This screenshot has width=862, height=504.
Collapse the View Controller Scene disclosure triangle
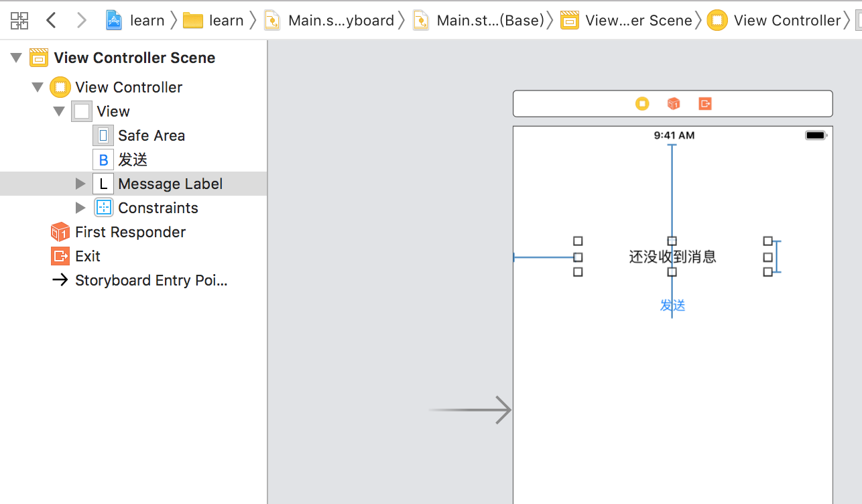[x=16, y=58]
